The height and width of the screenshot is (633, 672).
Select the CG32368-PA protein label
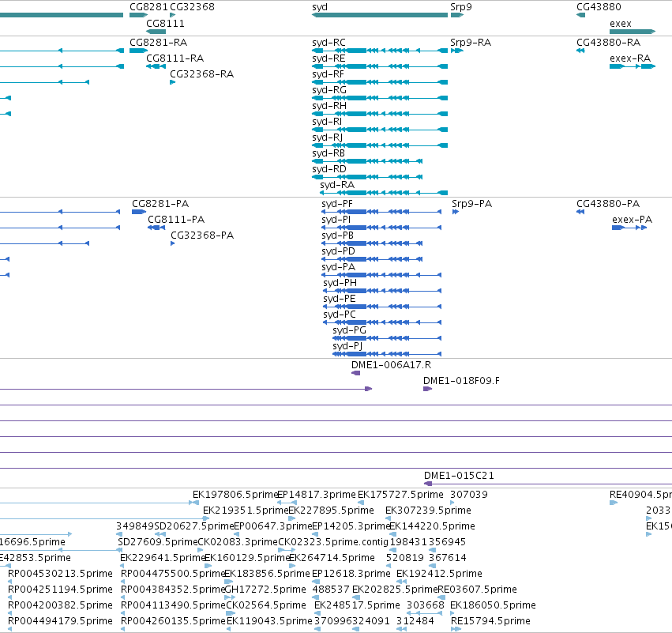point(202,235)
